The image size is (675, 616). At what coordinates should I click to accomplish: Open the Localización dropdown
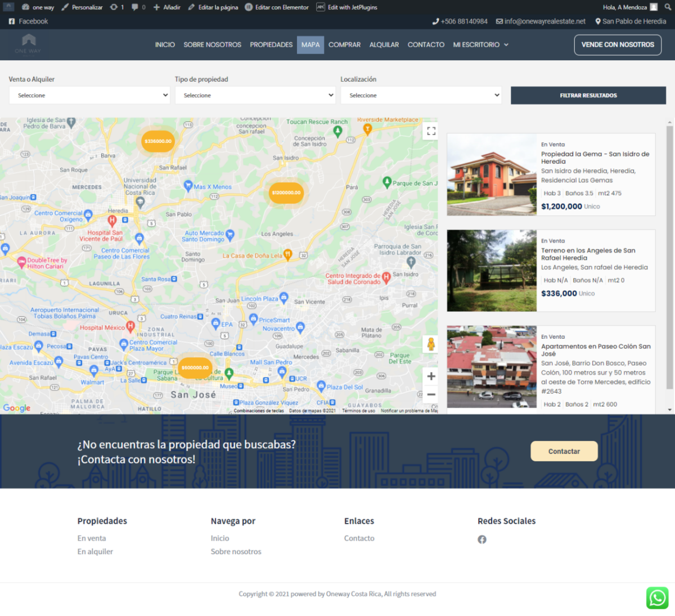click(421, 95)
